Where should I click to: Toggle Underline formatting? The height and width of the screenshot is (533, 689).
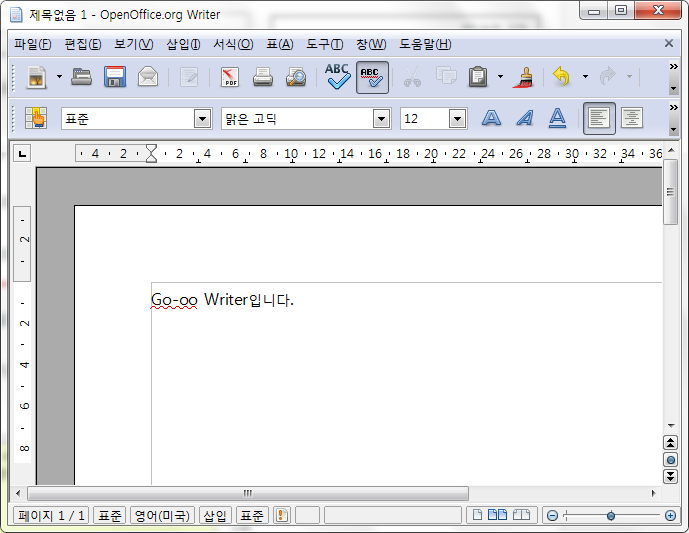557,118
